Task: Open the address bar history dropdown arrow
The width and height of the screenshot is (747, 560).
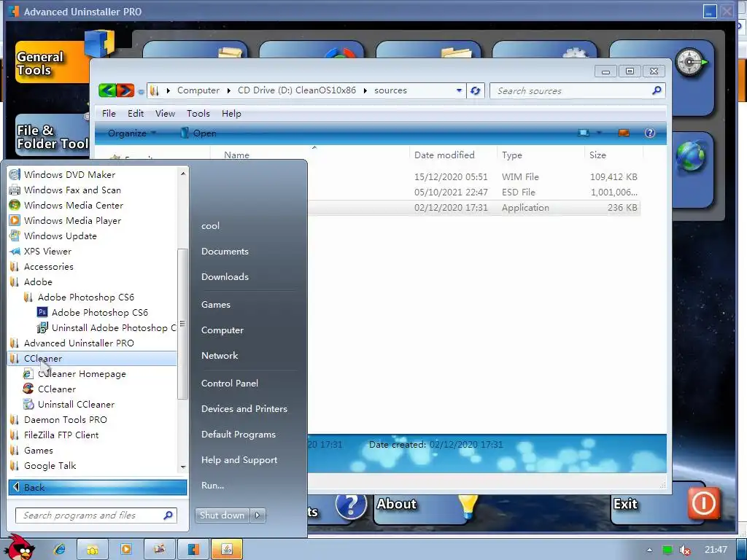Action: (x=459, y=90)
